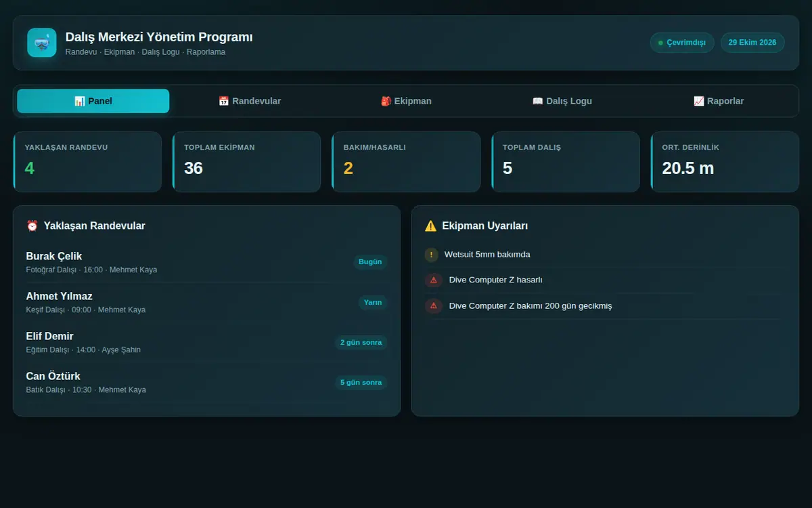Screen dimensions: 812x508
Task: Click subtitle 'Randevu · Ekipman · Dalış Logu · Raporlama'
Action: [x=145, y=52]
